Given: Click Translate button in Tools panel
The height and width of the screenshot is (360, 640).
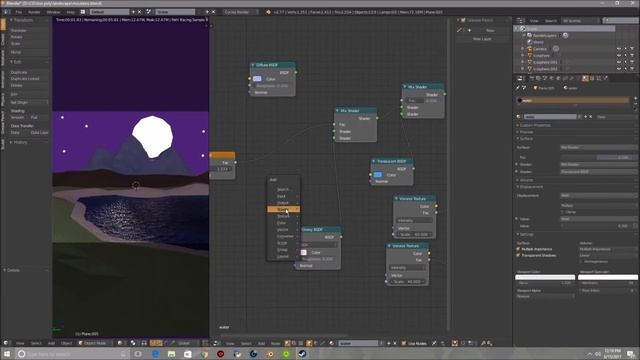Looking at the screenshot, I should 28,31.
